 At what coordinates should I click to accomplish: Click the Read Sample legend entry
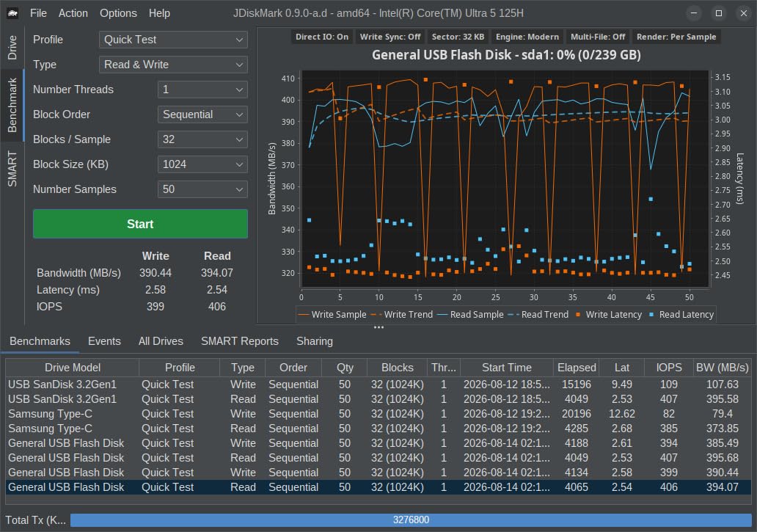470,315
